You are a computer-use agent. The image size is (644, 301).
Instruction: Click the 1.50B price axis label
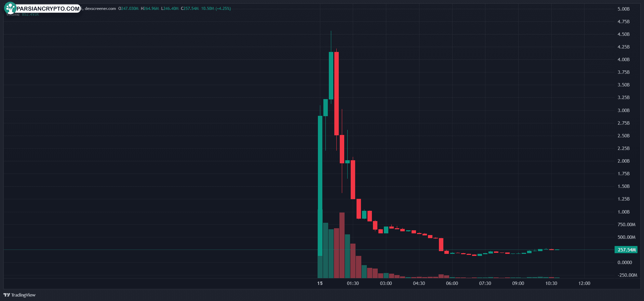[623, 186]
